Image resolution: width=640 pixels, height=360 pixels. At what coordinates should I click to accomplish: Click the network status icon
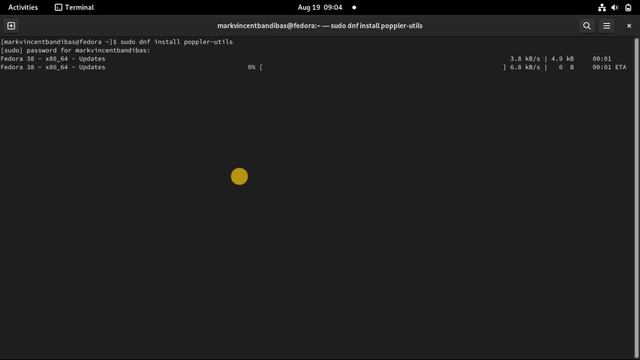coord(602,7)
